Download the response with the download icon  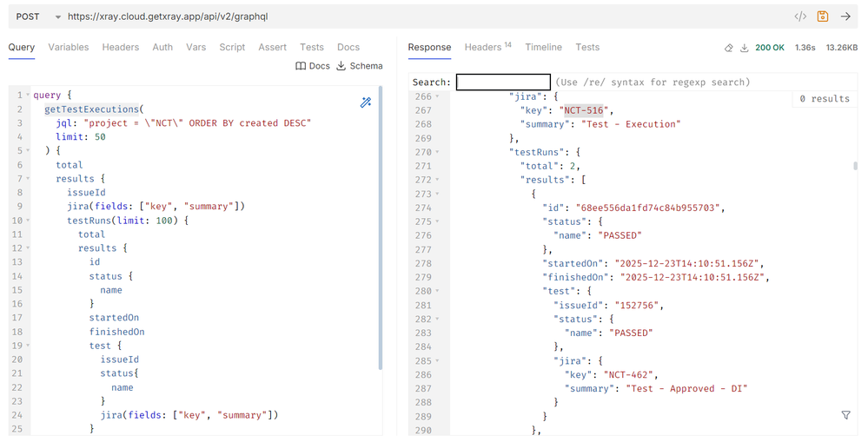click(x=745, y=48)
